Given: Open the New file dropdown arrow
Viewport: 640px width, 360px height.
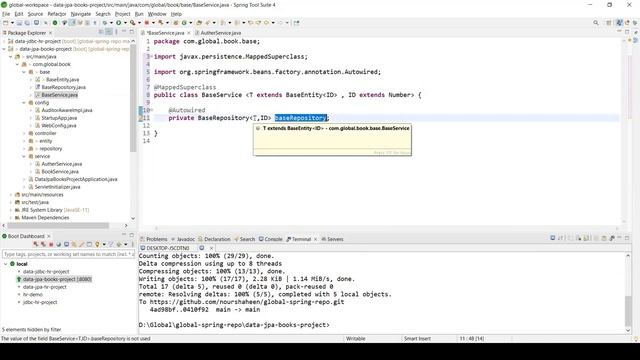Looking at the screenshot, I should tap(12, 23).
